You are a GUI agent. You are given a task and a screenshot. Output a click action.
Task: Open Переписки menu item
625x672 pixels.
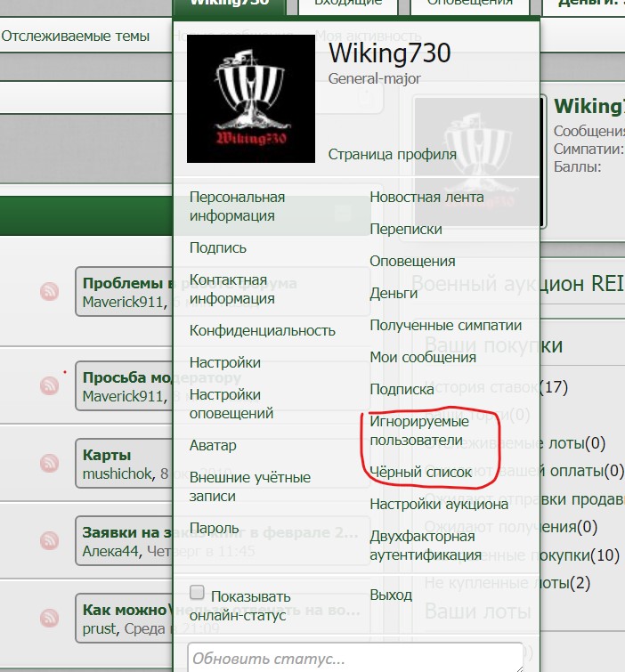(405, 229)
